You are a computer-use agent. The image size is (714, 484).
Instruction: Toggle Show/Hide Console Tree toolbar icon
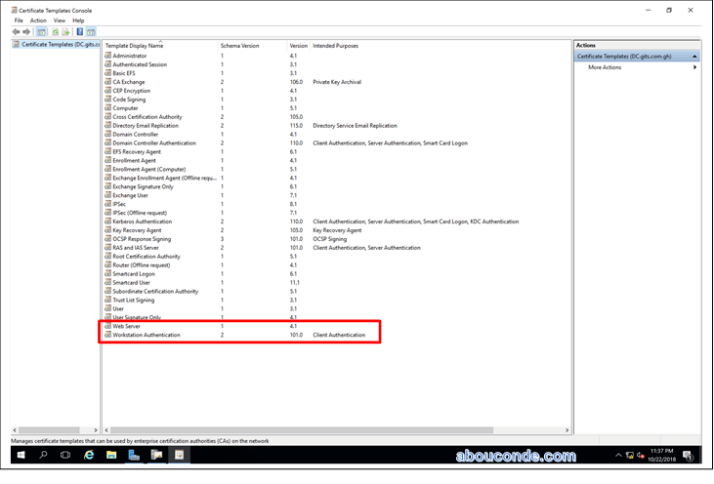pos(41,32)
